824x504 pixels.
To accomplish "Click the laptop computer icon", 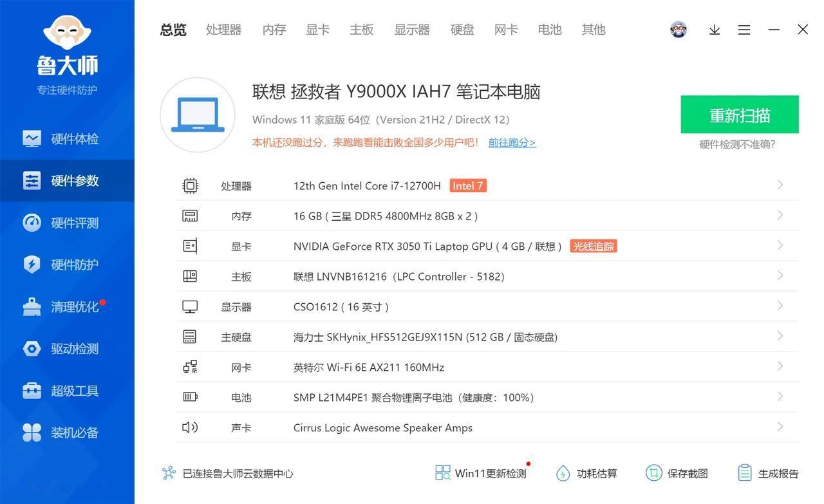I will click(198, 115).
